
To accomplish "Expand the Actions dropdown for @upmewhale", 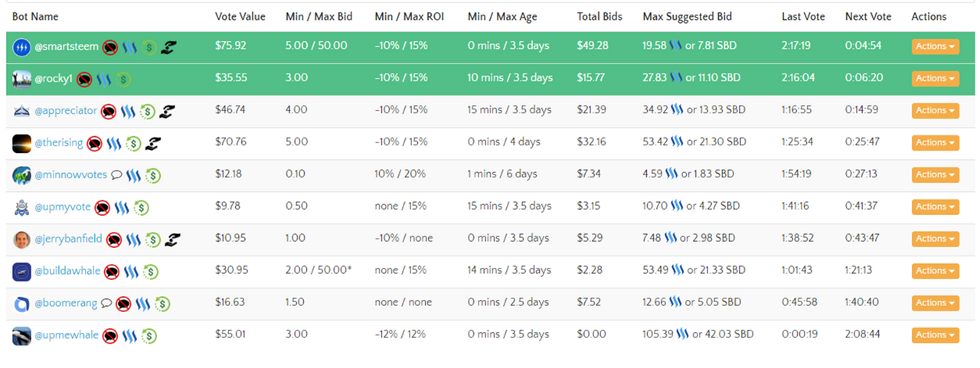I will coord(935,335).
